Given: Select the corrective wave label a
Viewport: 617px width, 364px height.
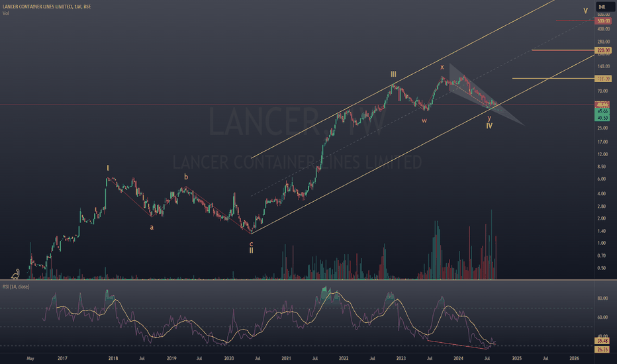Looking at the screenshot, I should pos(152,227).
